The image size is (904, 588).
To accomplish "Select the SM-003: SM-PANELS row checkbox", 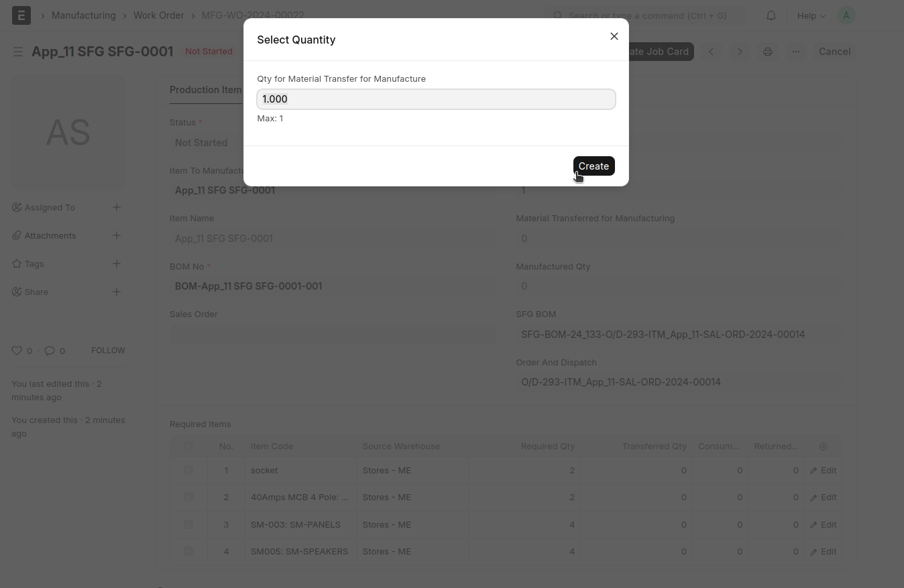I will [x=188, y=524].
